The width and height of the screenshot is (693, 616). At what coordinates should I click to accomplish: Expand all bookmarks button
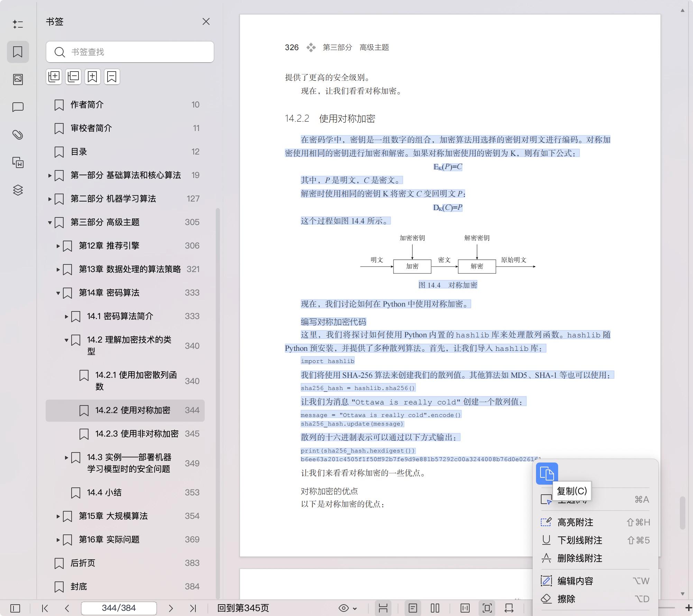(x=54, y=76)
